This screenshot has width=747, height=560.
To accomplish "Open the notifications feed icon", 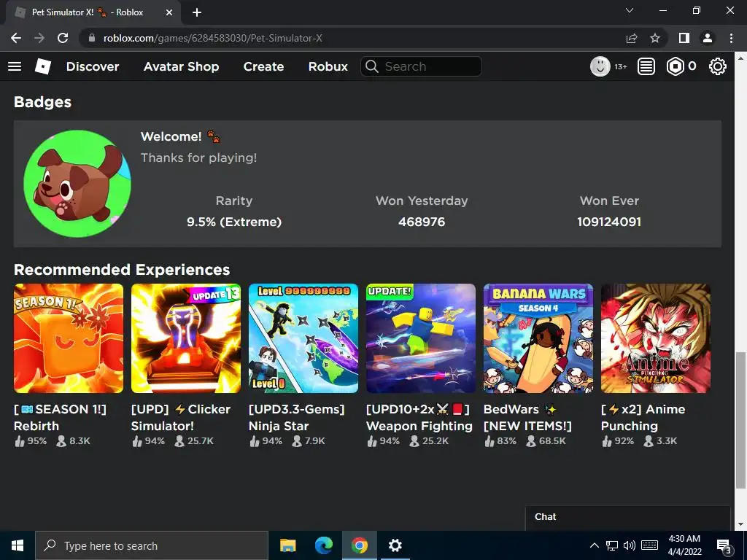I will click(x=646, y=66).
